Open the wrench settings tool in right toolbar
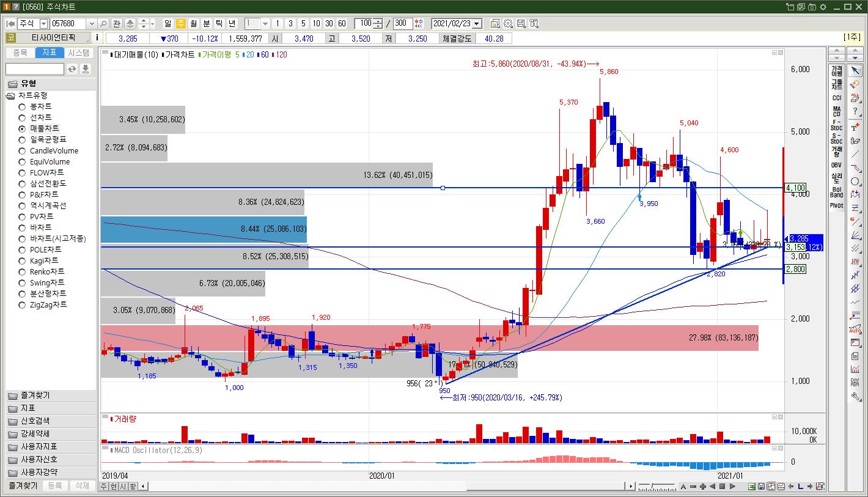This screenshot has height=497, width=868. [855, 396]
